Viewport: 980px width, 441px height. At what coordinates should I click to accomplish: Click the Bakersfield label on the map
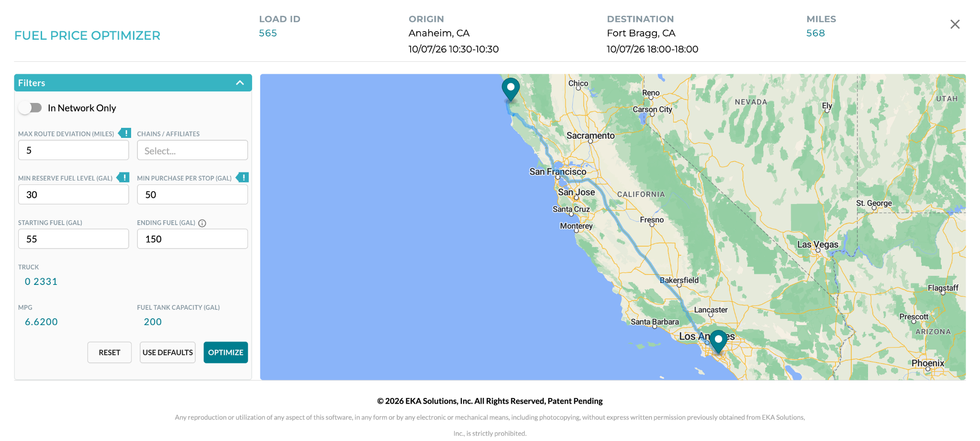679,280
